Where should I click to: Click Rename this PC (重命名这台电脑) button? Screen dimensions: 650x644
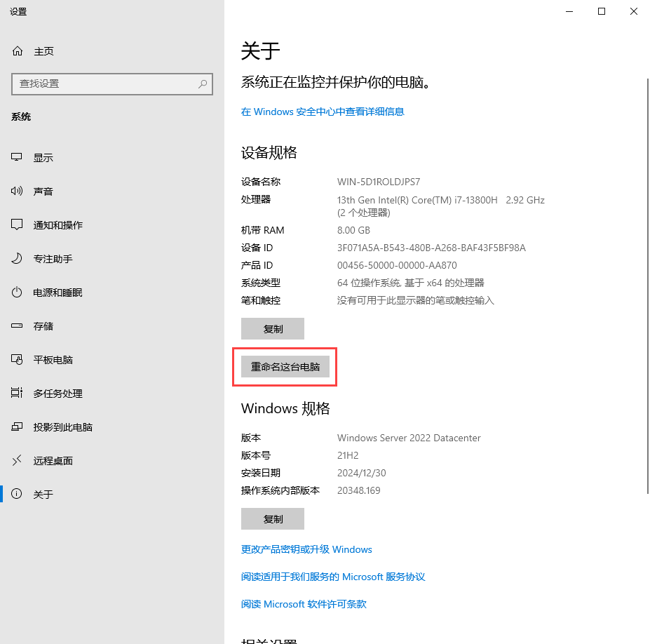pyautogui.click(x=285, y=367)
